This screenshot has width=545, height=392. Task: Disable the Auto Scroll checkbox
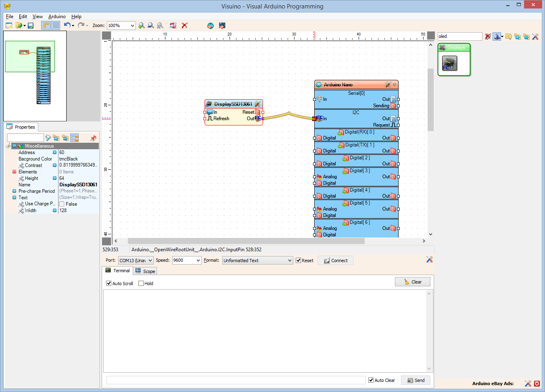108,283
